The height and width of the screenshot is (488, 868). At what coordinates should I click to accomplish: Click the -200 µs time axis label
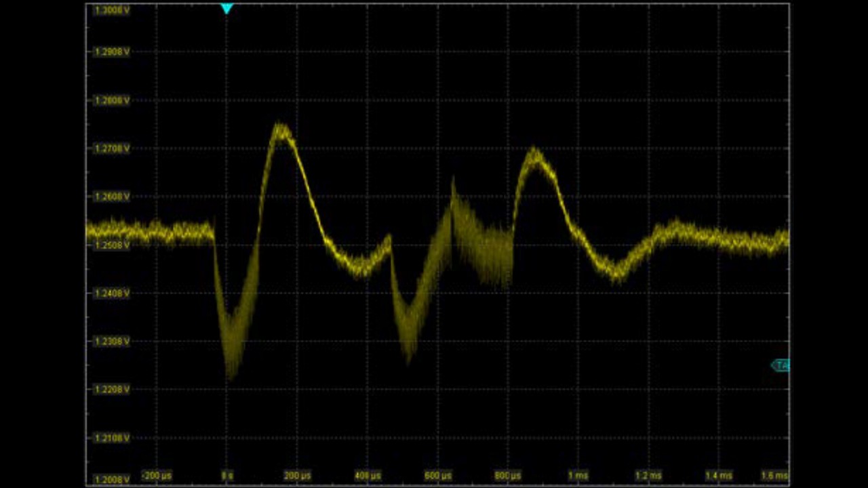[x=157, y=476]
